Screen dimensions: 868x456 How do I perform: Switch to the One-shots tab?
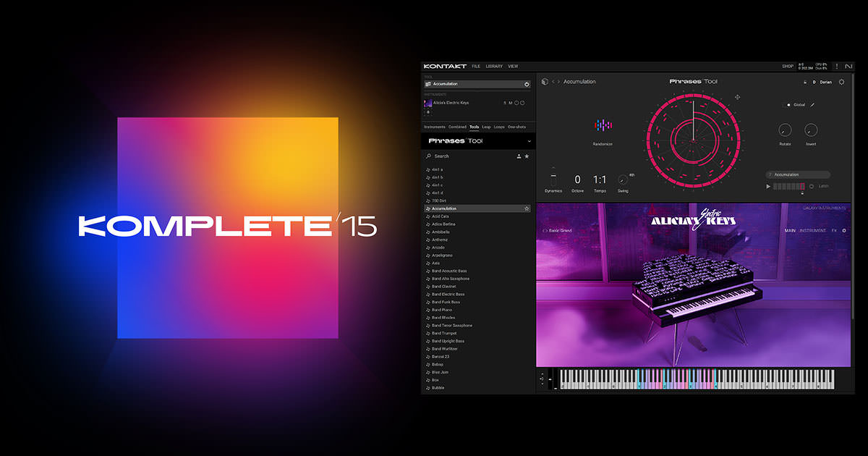(516, 127)
